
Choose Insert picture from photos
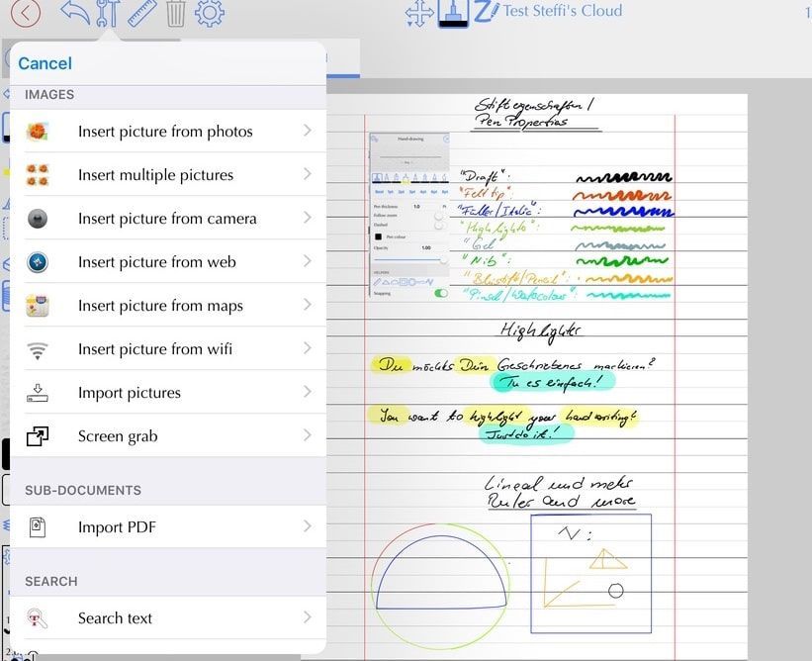[x=165, y=132]
